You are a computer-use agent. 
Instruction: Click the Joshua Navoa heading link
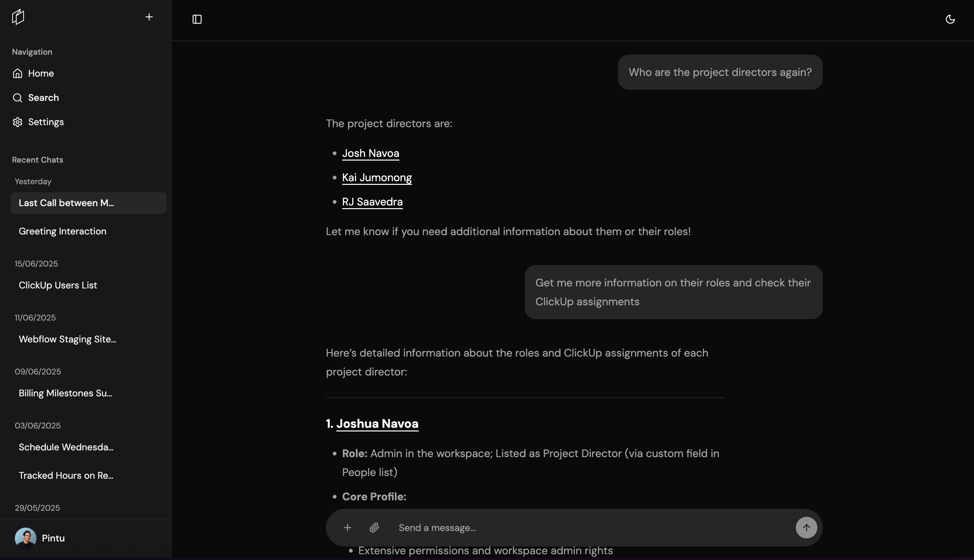pyautogui.click(x=377, y=423)
